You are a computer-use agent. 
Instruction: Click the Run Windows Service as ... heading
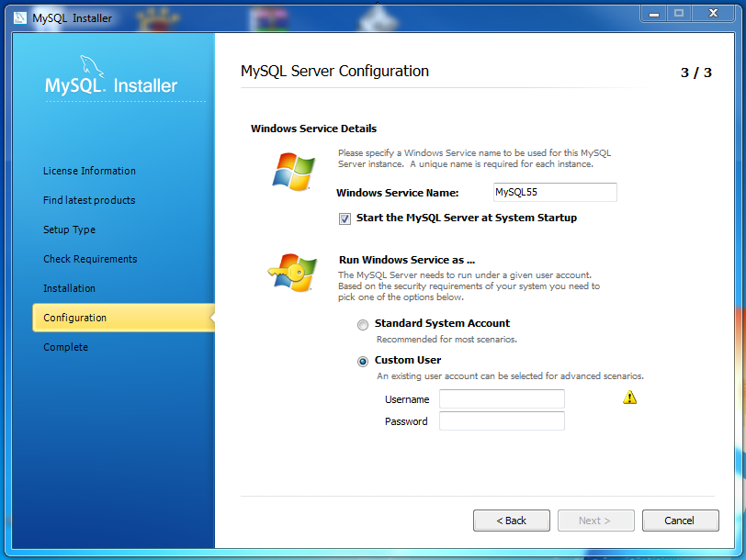coord(407,260)
